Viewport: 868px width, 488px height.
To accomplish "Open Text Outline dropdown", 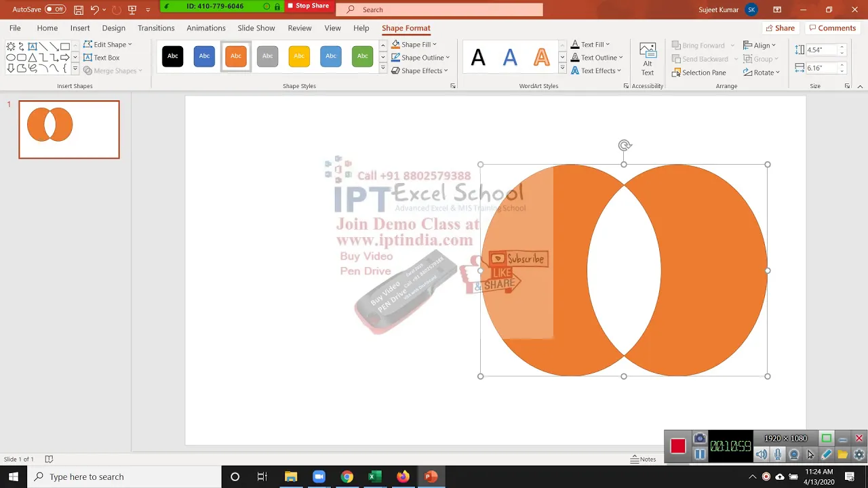I will click(596, 58).
